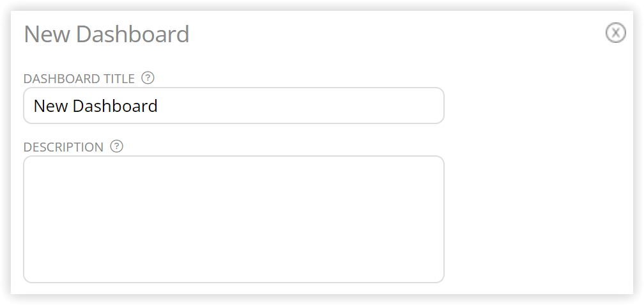Click into the Dashboard Title input
Image resolution: width=644 pixels, height=305 pixels.
coord(234,106)
